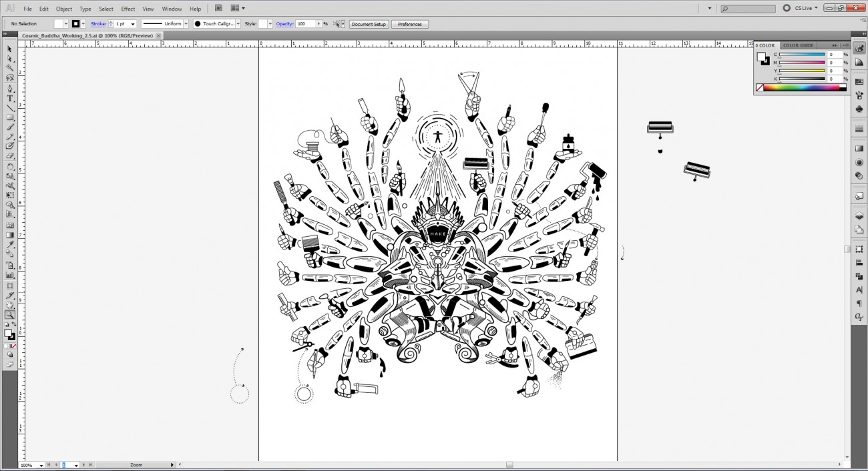This screenshot has height=471, width=868.
Task: Open the Window menu
Action: tap(172, 9)
